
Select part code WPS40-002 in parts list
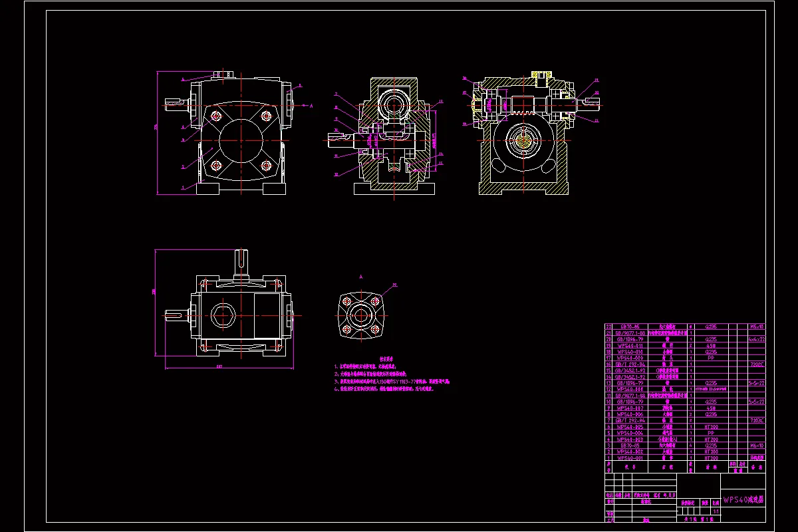pyautogui.click(x=630, y=452)
